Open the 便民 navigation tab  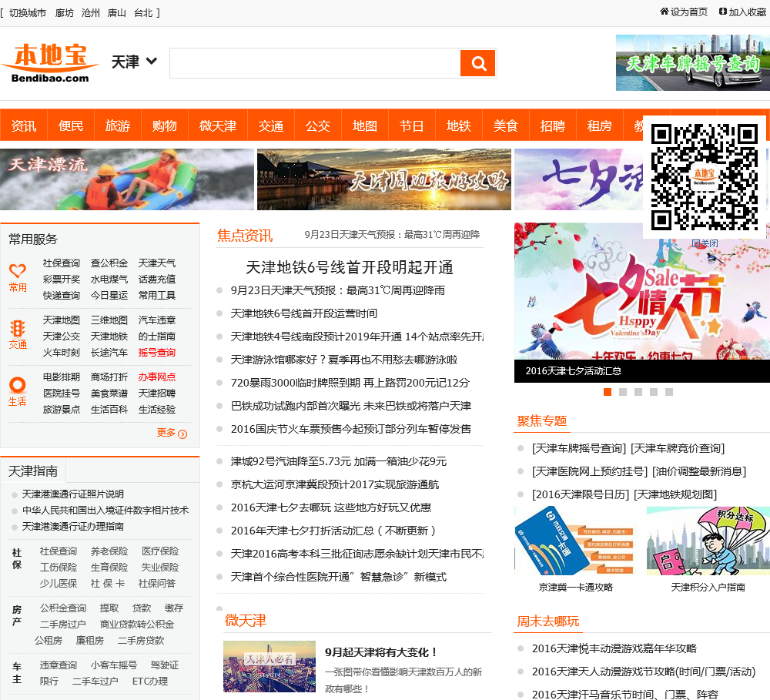pos(71,126)
